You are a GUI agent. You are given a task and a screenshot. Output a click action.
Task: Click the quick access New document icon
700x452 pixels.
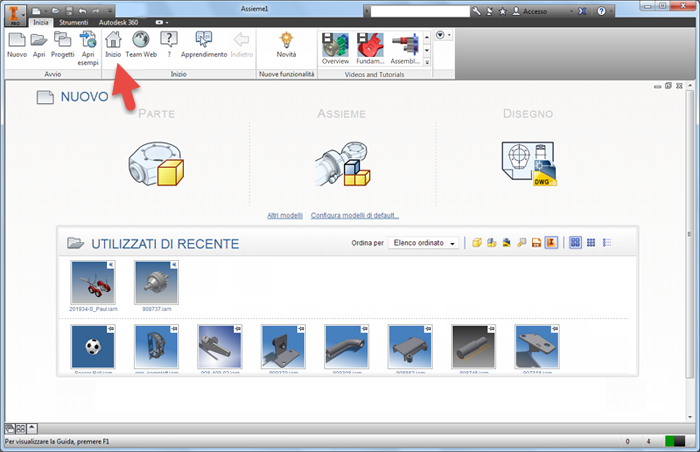pyautogui.click(x=36, y=11)
